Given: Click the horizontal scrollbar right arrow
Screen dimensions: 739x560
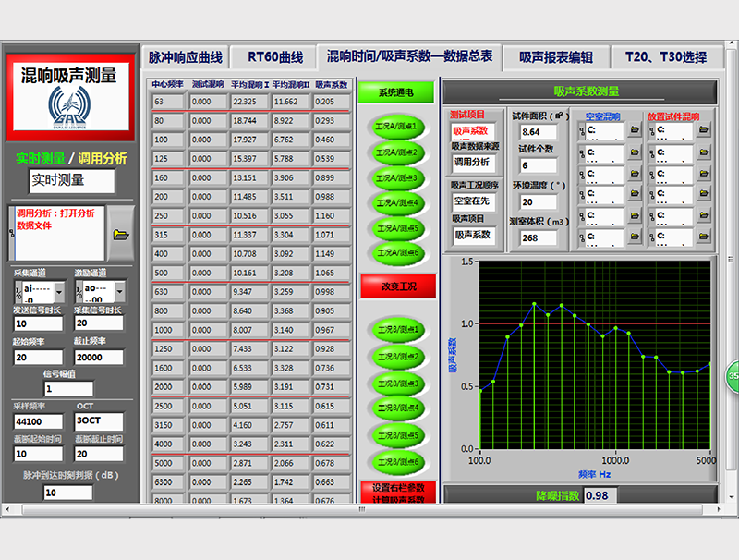Looking at the screenshot, I should (718, 509).
